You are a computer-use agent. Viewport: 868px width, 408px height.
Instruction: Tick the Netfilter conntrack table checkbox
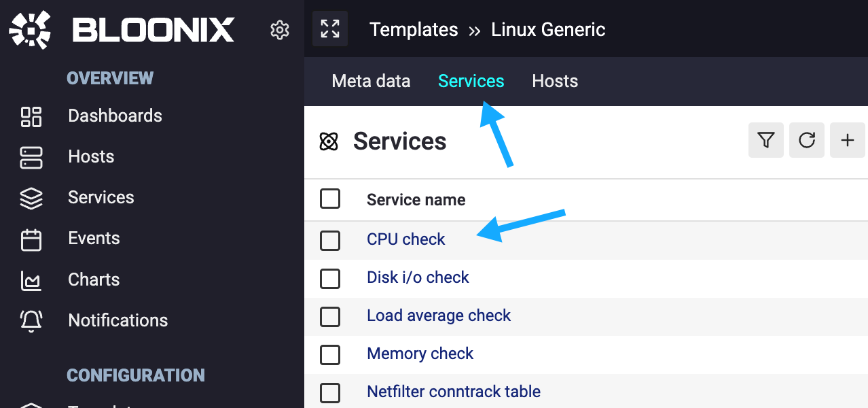coord(330,392)
